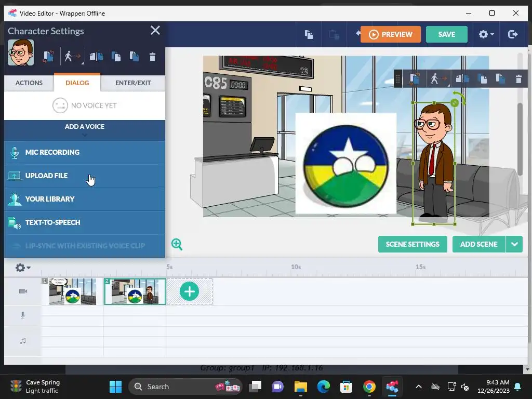Click the flip character icon in Character Settings
Viewport: 532px width, 399px height.
(96, 56)
